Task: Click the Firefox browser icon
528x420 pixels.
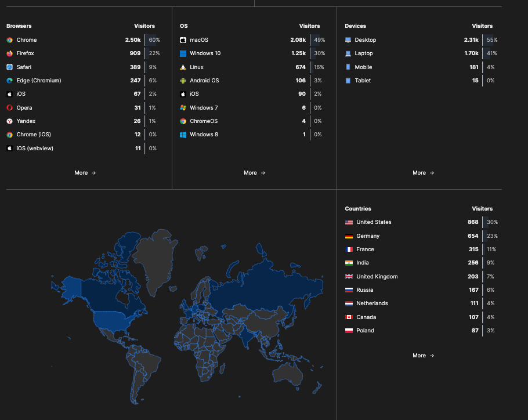Action: (9, 53)
